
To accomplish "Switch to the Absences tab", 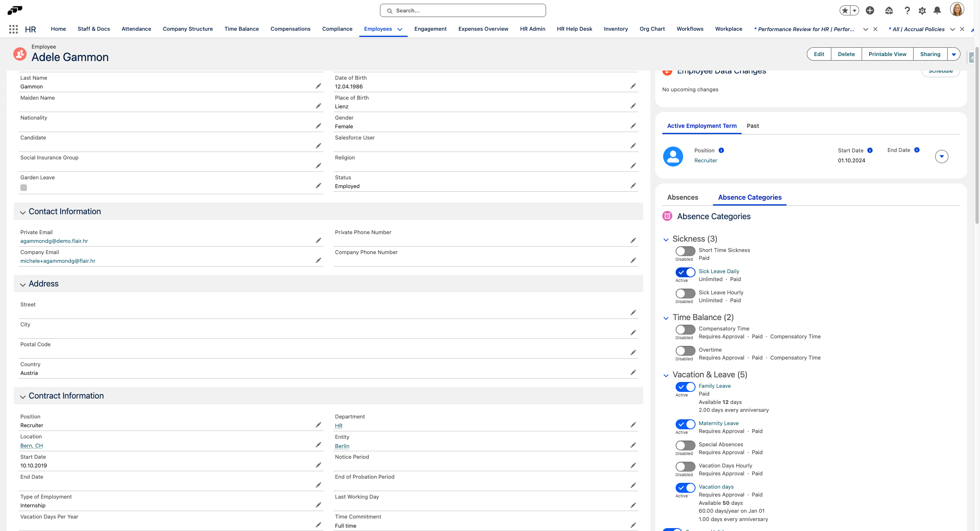I will tap(682, 198).
